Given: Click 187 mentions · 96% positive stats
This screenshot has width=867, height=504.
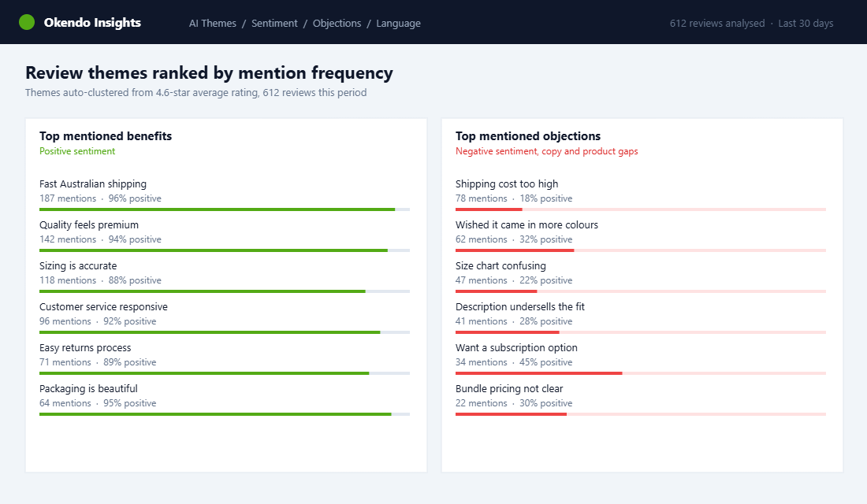Looking at the screenshot, I should point(100,198).
